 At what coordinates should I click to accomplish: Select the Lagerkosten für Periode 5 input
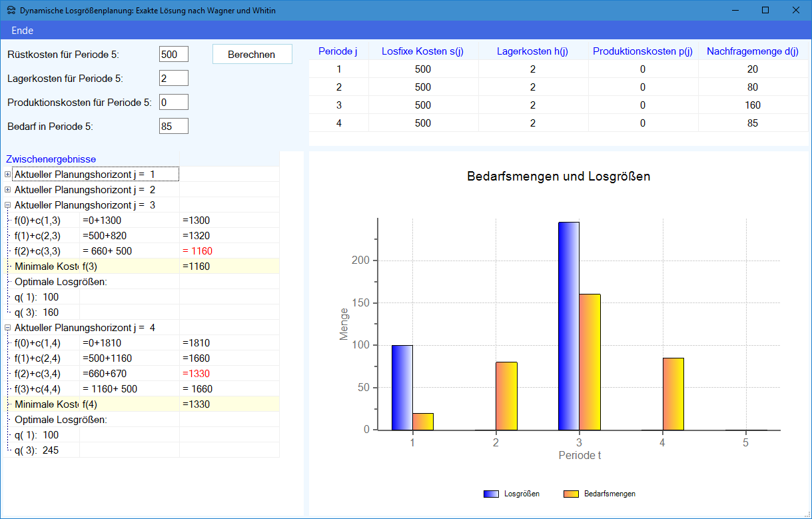tap(173, 79)
